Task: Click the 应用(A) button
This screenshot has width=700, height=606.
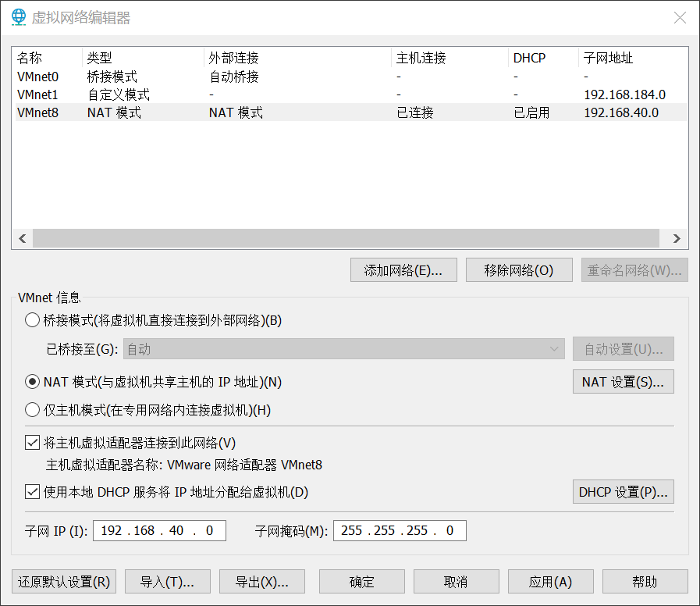Action: [550, 582]
